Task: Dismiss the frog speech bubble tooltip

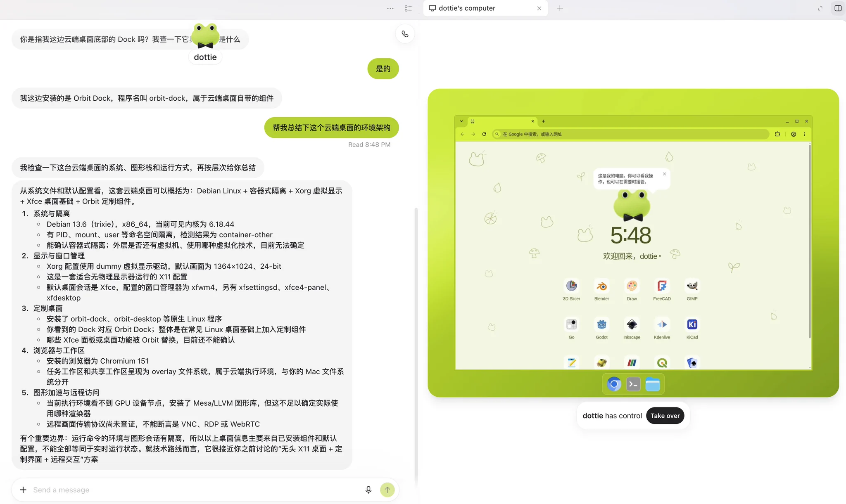Action: (664, 174)
